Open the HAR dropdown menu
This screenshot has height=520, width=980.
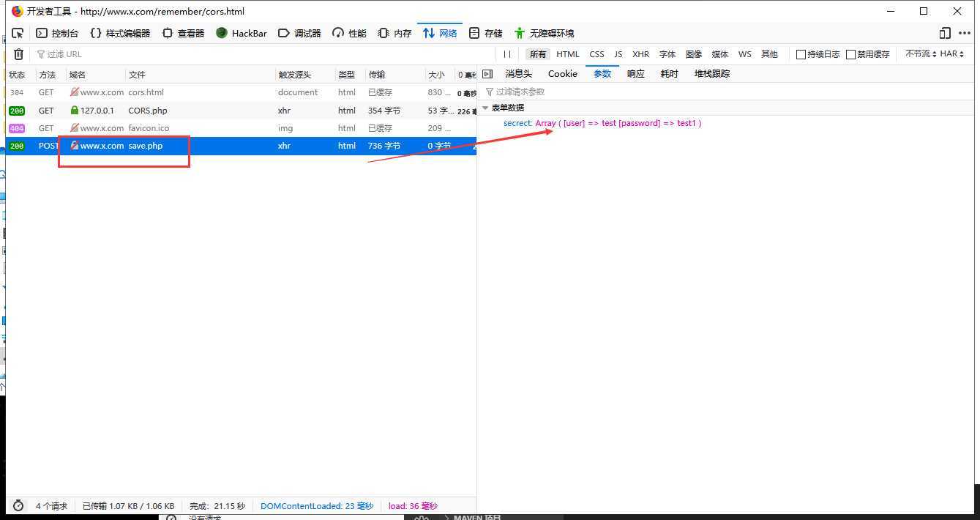(x=952, y=54)
